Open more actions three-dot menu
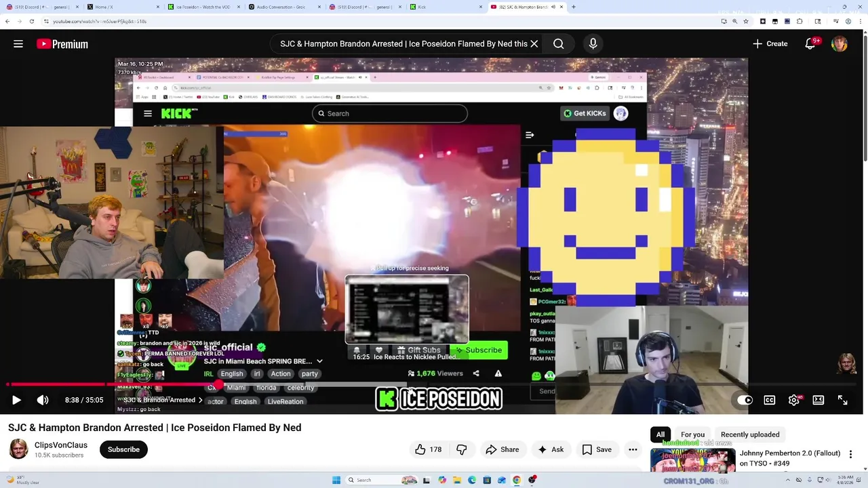 point(633,449)
